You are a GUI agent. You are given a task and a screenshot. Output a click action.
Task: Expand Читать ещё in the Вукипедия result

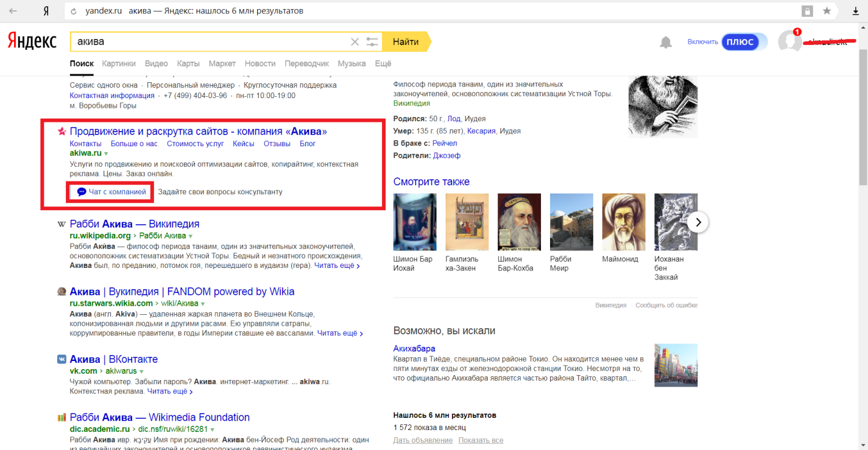pos(340,334)
